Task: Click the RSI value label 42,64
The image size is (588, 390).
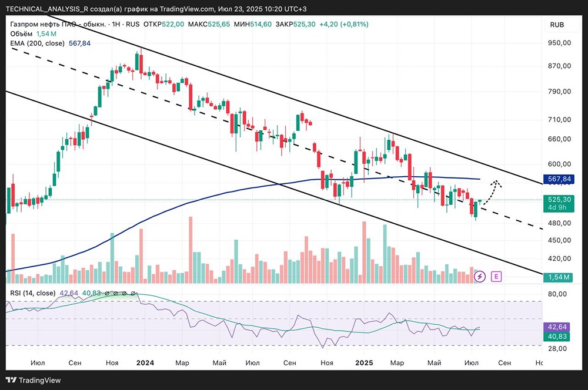Action: point(557,327)
